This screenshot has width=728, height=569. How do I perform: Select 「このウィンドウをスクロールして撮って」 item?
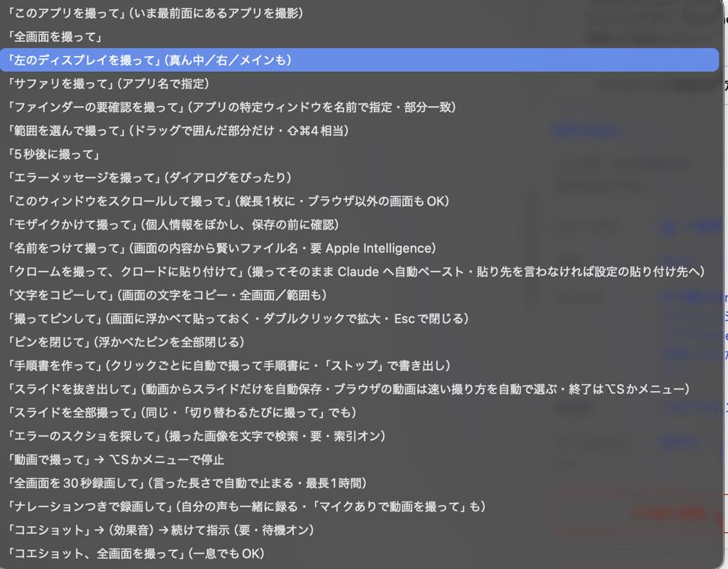click(x=359, y=201)
